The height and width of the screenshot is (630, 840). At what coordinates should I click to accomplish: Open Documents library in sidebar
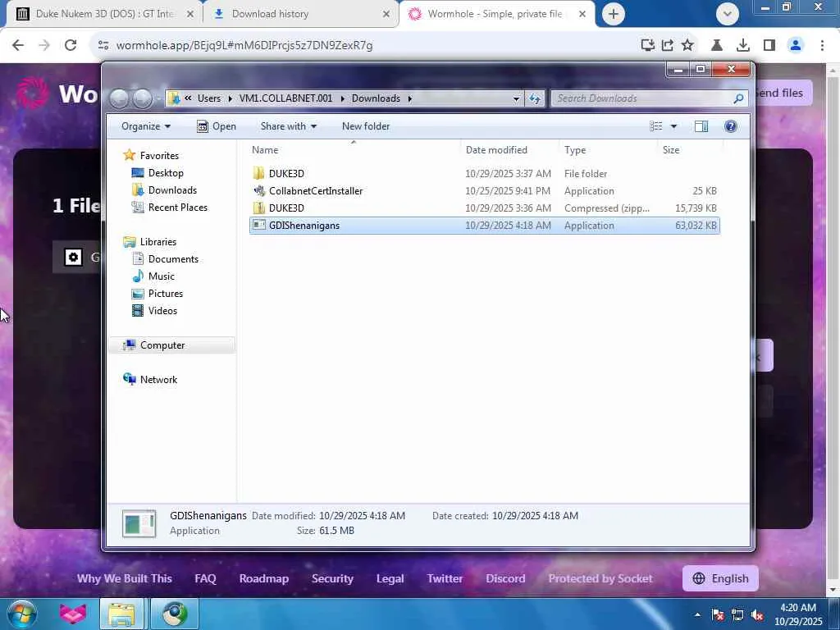click(173, 259)
